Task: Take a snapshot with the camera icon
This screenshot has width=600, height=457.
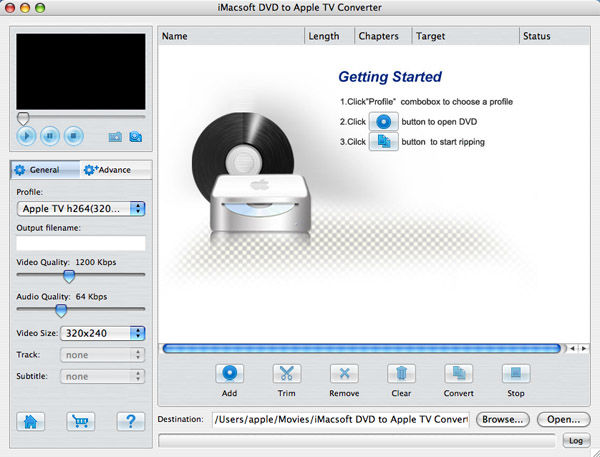Action: 115,137
